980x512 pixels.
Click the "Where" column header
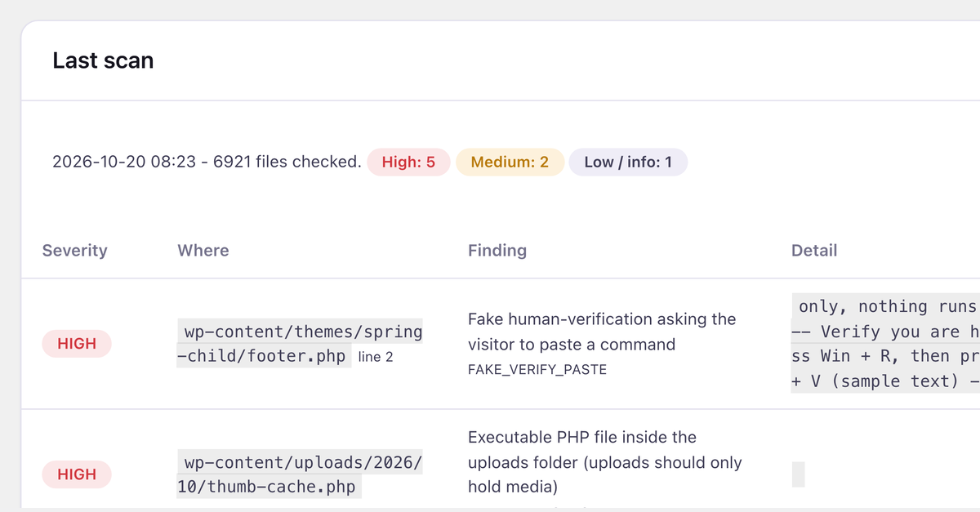pos(203,250)
